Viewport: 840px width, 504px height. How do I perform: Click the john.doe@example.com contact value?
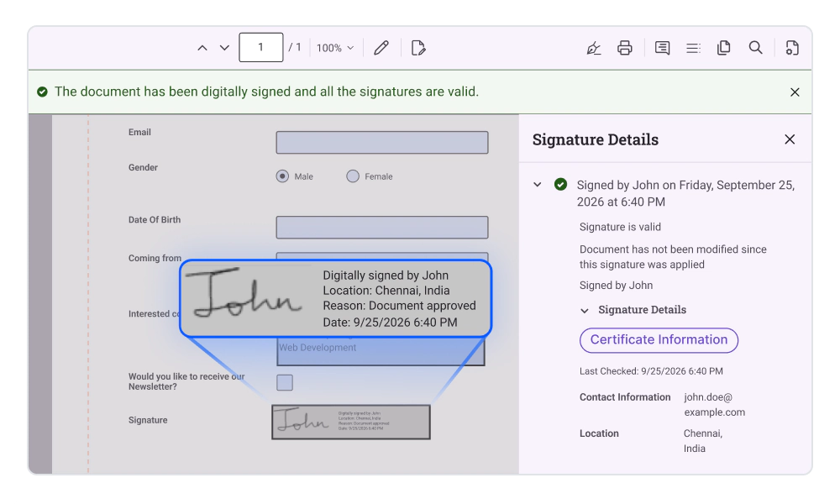(714, 405)
